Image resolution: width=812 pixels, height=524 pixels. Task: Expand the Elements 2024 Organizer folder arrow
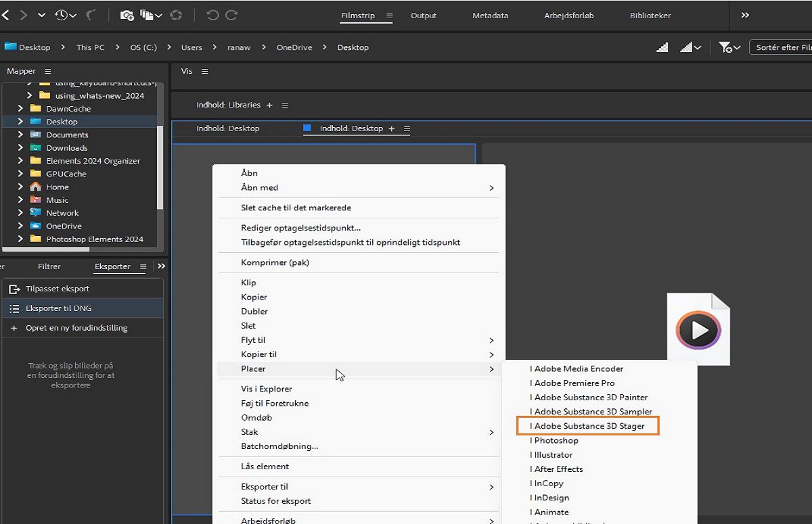pos(20,161)
